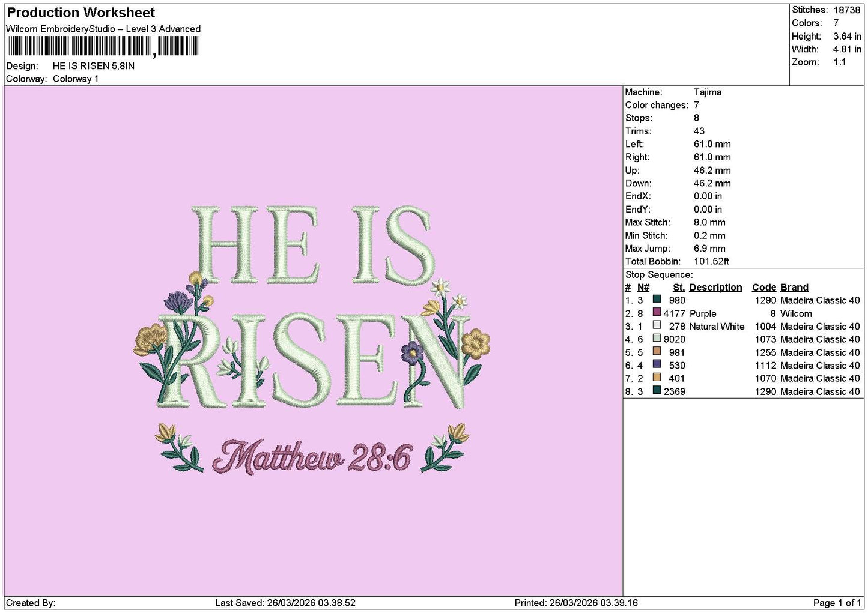Click thread code 1070 in row 7
The width and height of the screenshot is (868, 613).
[765, 378]
